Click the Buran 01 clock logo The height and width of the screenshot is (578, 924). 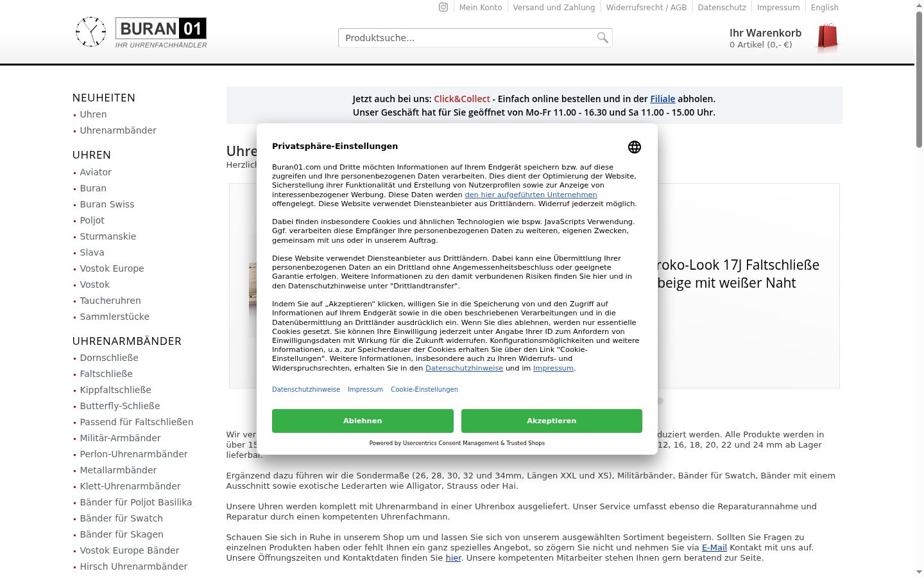[141, 32]
